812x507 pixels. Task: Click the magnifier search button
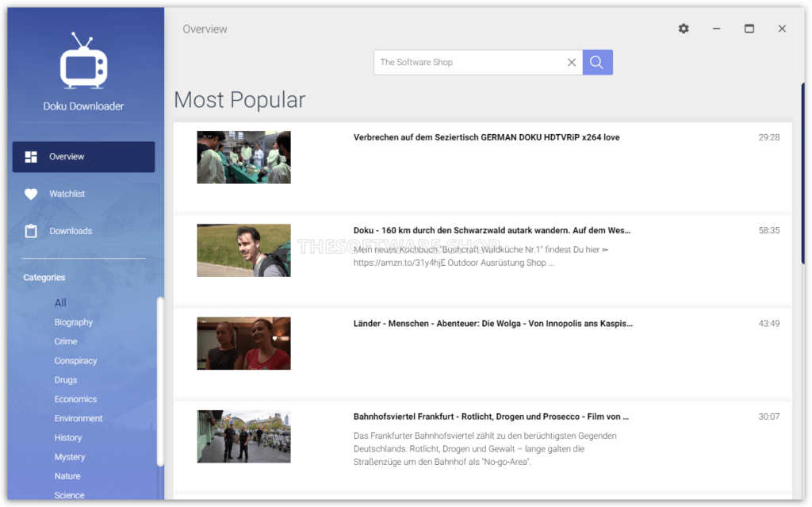pos(597,62)
